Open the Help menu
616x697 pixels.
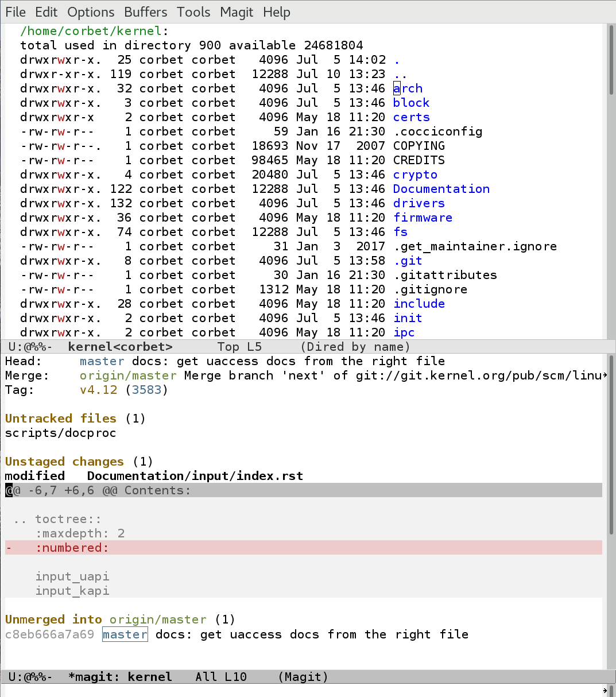(x=277, y=12)
